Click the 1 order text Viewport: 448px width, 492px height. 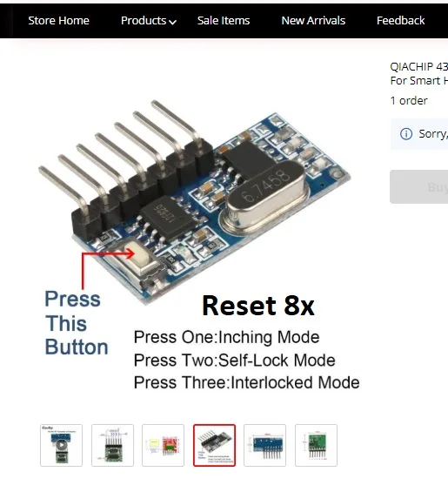click(x=409, y=101)
